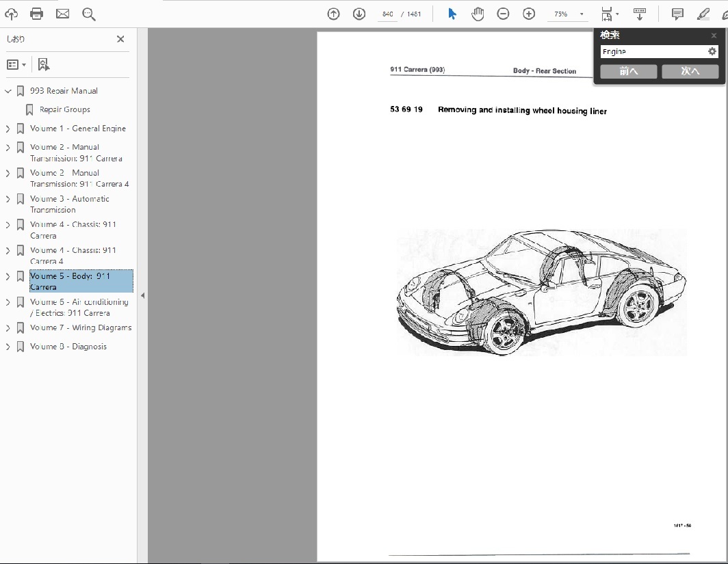Expand Volume 7 - Wiring Diagrams
This screenshot has width=728, height=564.
coord(8,328)
